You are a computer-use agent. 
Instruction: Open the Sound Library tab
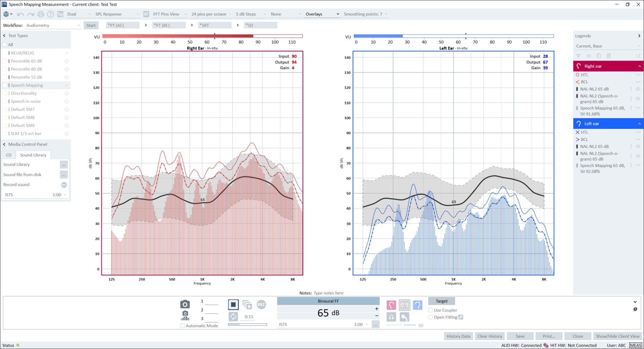[x=33, y=155]
